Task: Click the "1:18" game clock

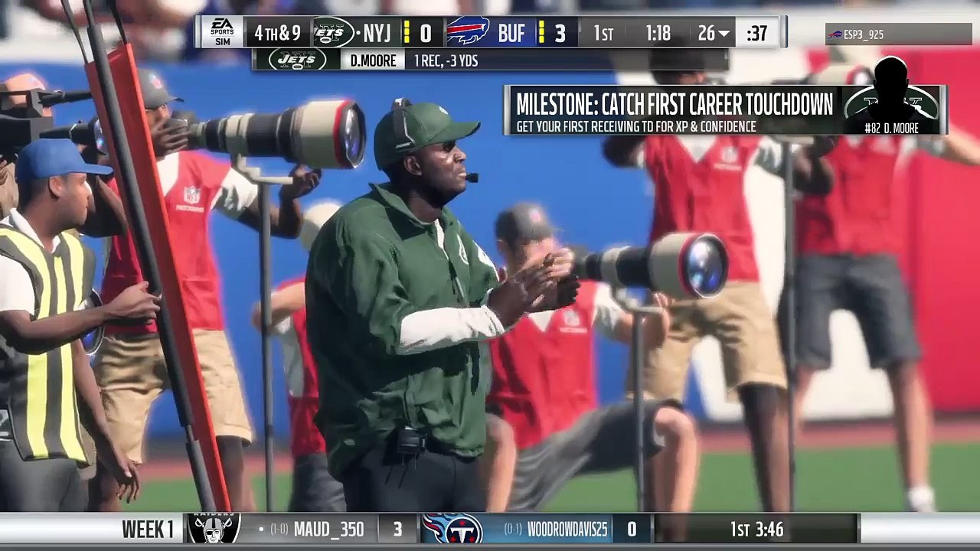Action: tap(658, 34)
